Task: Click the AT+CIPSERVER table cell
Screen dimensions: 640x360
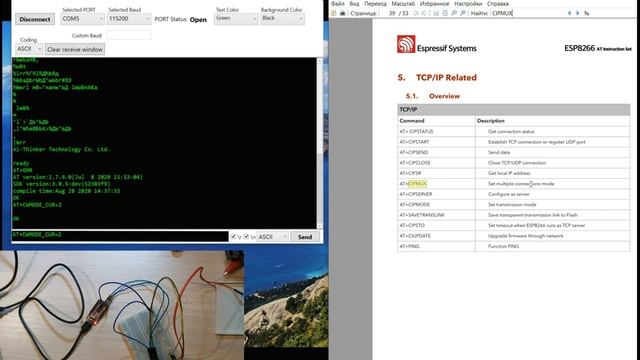Action: point(436,194)
